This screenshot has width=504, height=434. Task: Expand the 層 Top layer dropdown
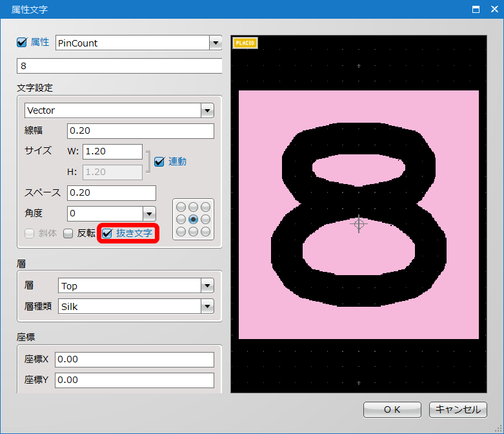tap(207, 285)
